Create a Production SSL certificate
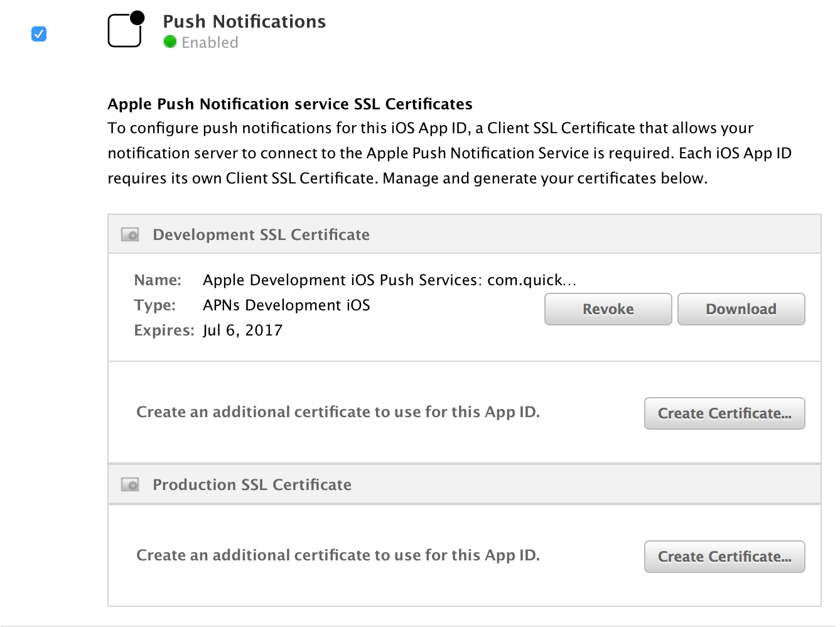This screenshot has height=627, width=840. pyautogui.click(x=724, y=557)
